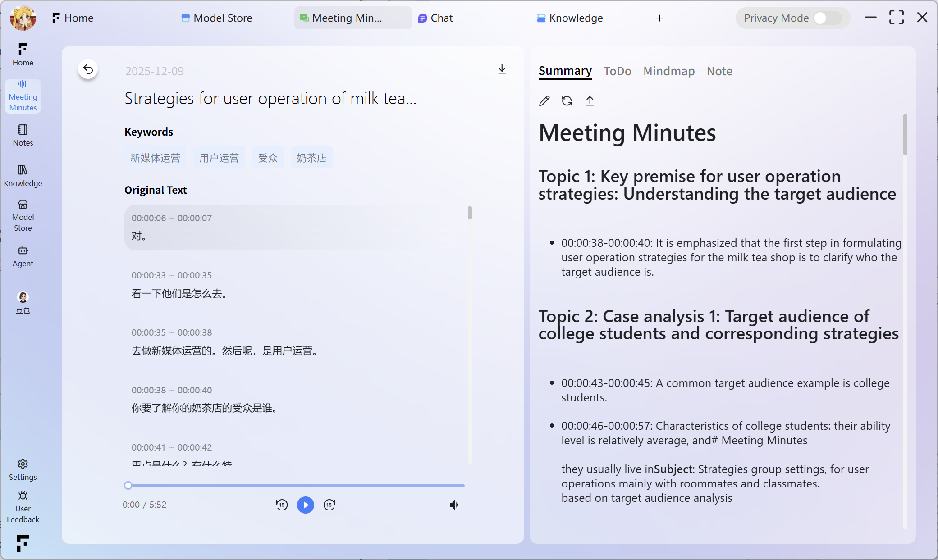The image size is (938, 560).
Task: Click the back arrow button
Action: pos(88,69)
